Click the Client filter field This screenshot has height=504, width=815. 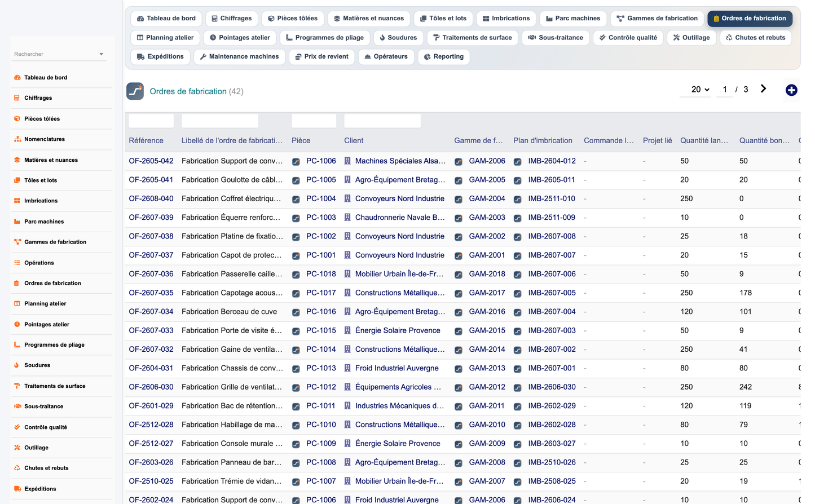tap(382, 121)
